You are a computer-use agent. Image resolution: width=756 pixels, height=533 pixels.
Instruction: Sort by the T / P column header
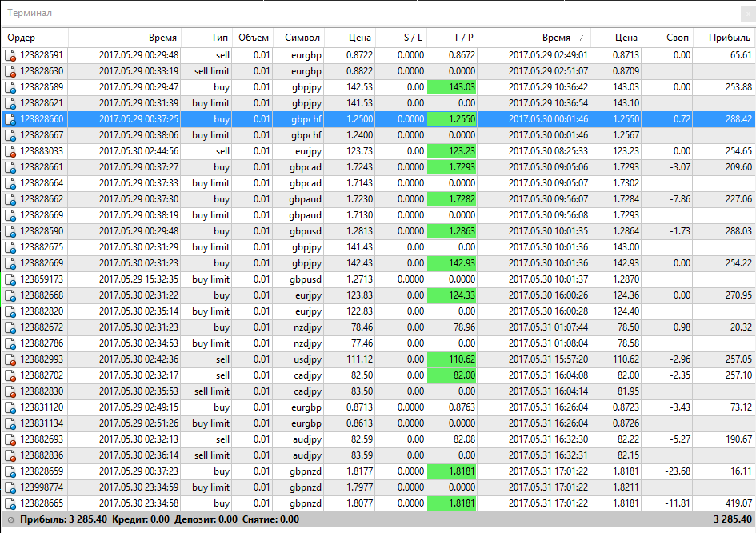(452, 38)
